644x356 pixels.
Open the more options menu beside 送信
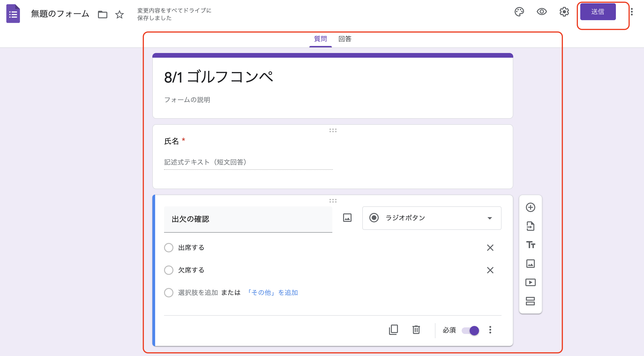tap(632, 12)
